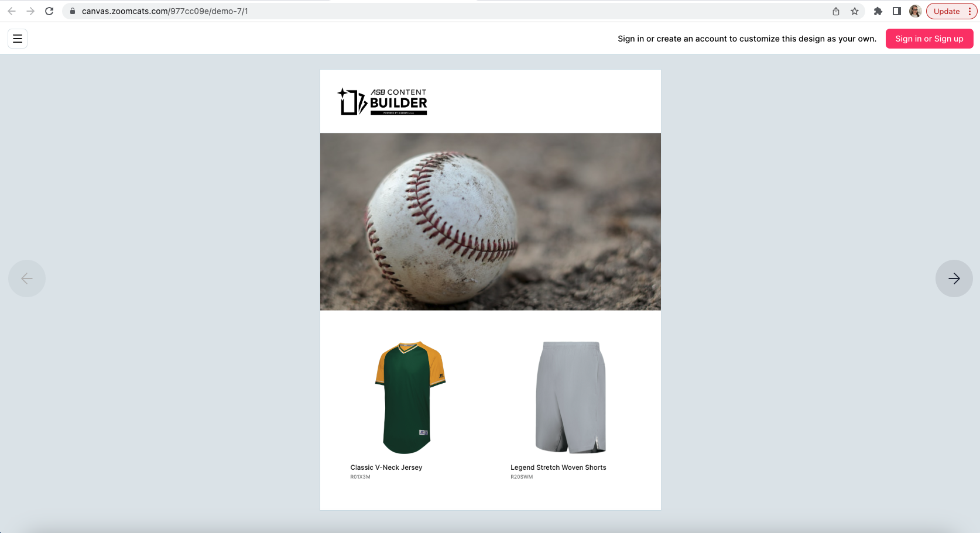Open the Chrome three-dot menu
Screen dimensions: 980x533
click(x=969, y=11)
